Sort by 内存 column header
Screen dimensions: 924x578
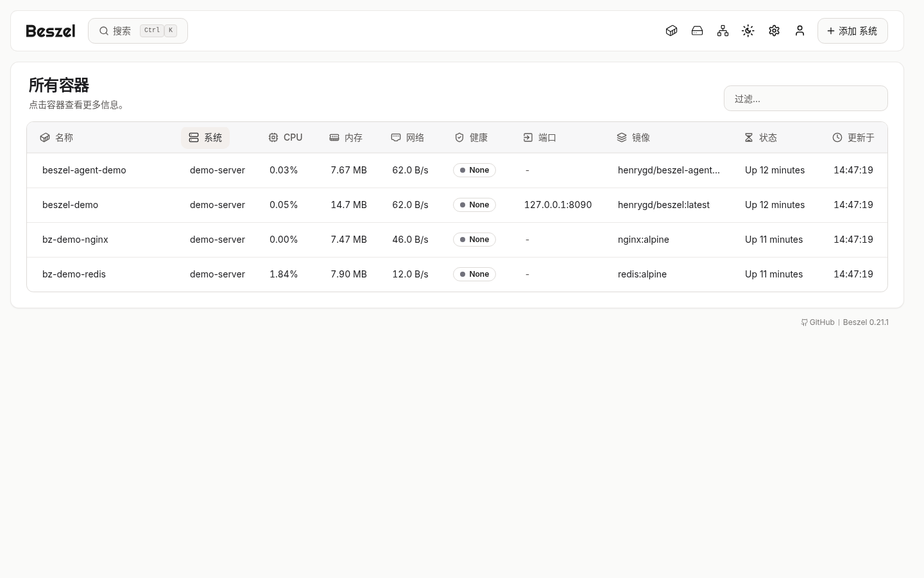346,137
